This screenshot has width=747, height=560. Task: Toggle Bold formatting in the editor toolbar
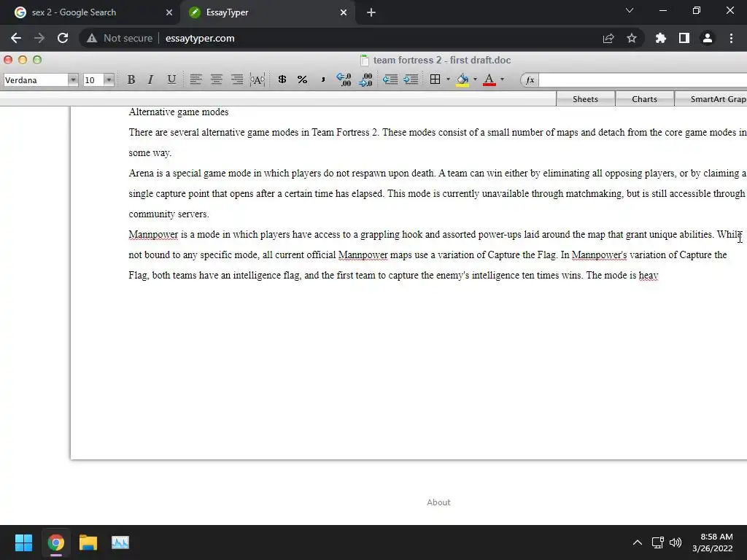131,79
